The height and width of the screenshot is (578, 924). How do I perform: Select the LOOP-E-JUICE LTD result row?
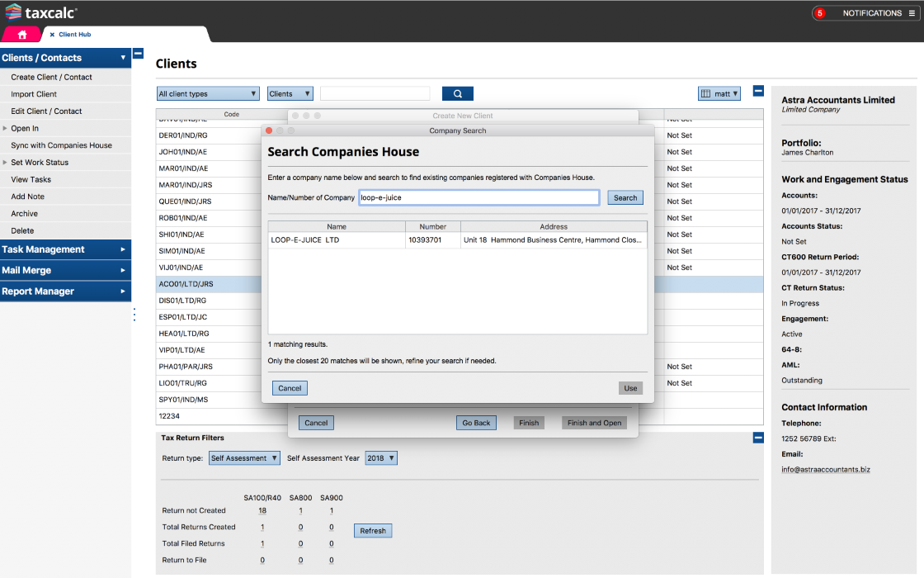click(x=457, y=240)
